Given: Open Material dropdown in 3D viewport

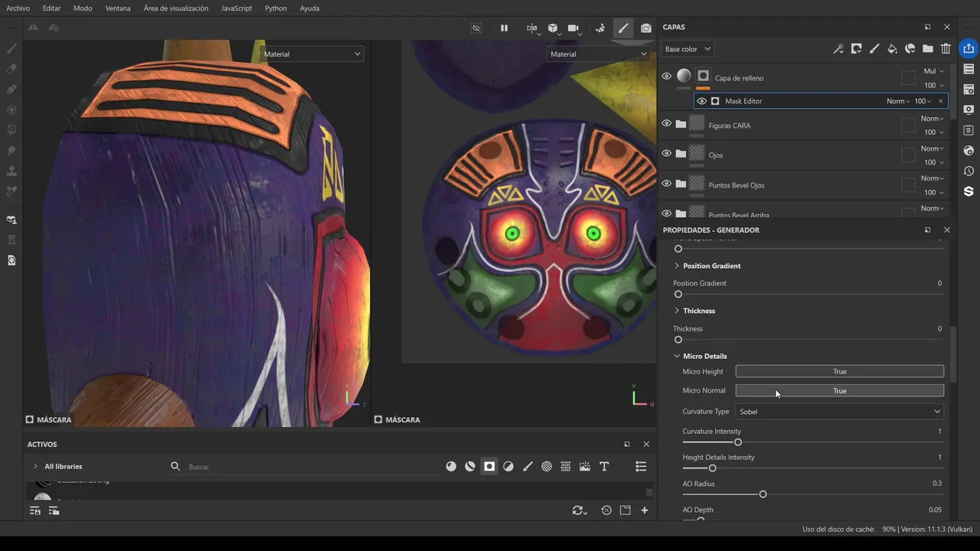Looking at the screenshot, I should click(312, 54).
